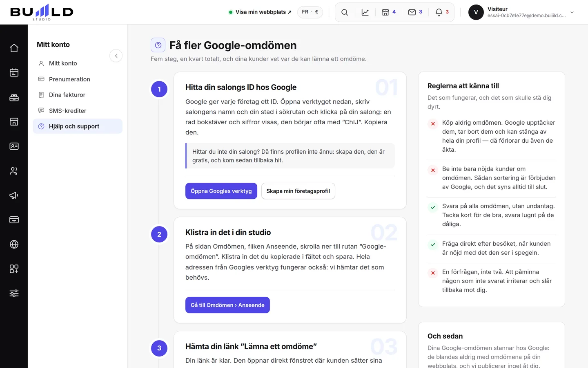Open the megaphone marketing icon

pyautogui.click(x=14, y=195)
